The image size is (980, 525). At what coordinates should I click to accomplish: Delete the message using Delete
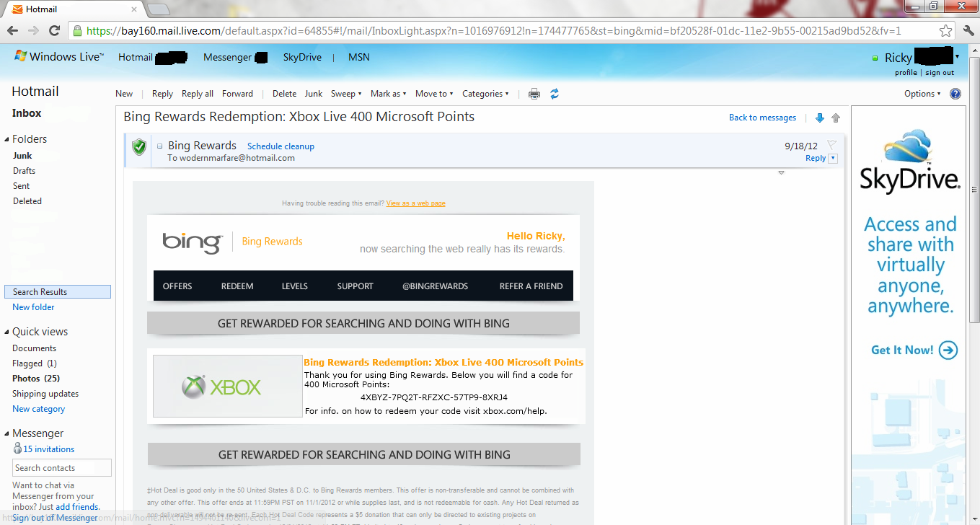(x=284, y=94)
